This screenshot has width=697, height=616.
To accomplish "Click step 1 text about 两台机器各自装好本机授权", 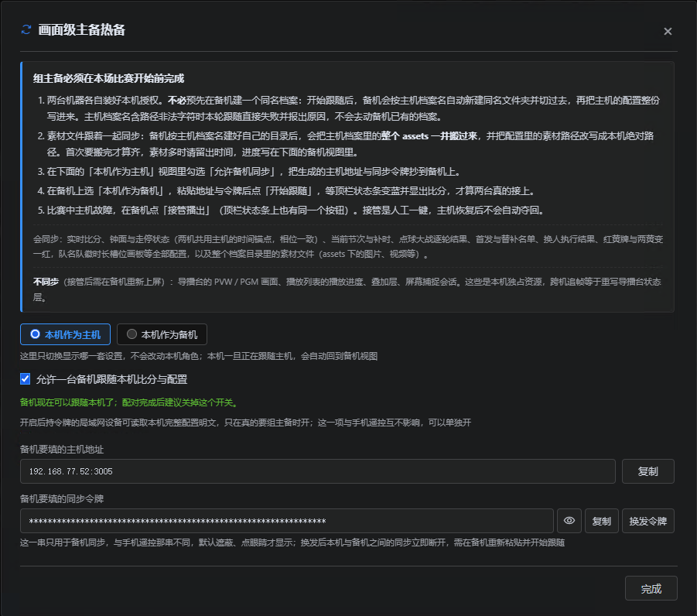I will coord(354,108).
